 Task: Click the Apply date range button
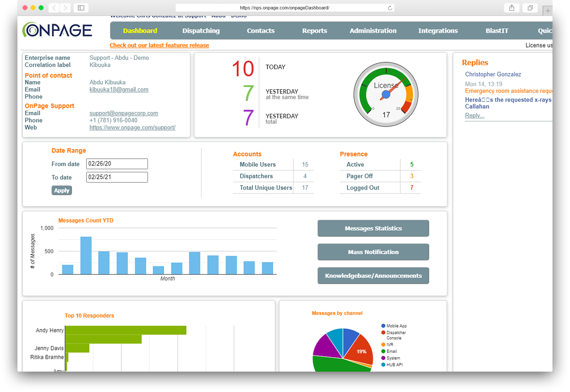tap(62, 190)
